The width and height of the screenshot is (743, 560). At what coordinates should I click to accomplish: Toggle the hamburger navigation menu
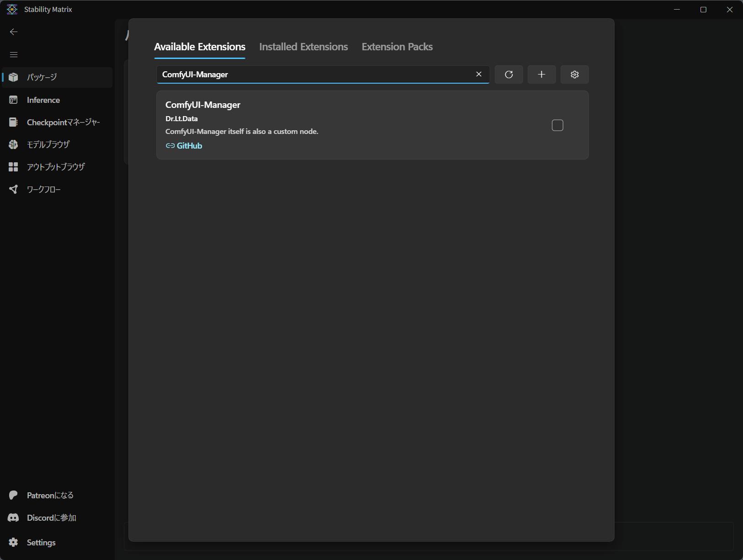(14, 54)
